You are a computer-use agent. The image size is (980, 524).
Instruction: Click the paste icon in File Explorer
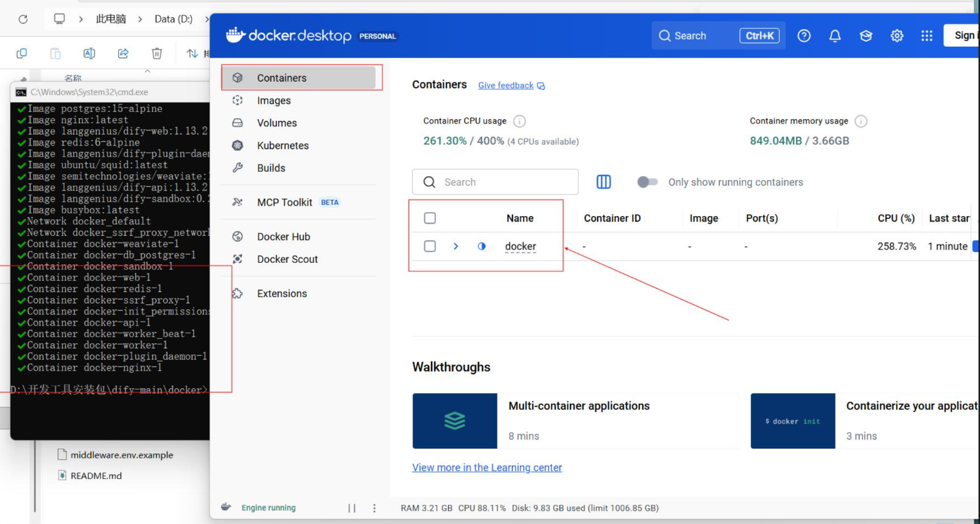click(x=55, y=53)
